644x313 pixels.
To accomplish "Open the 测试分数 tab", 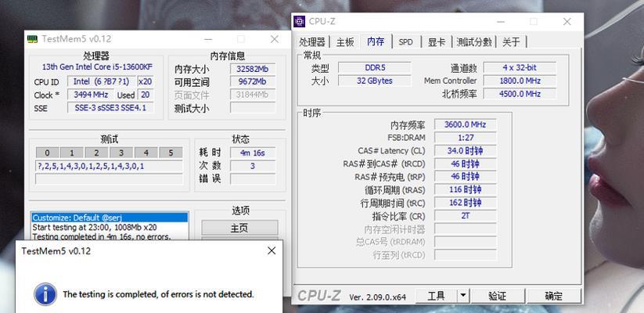I will point(474,41).
